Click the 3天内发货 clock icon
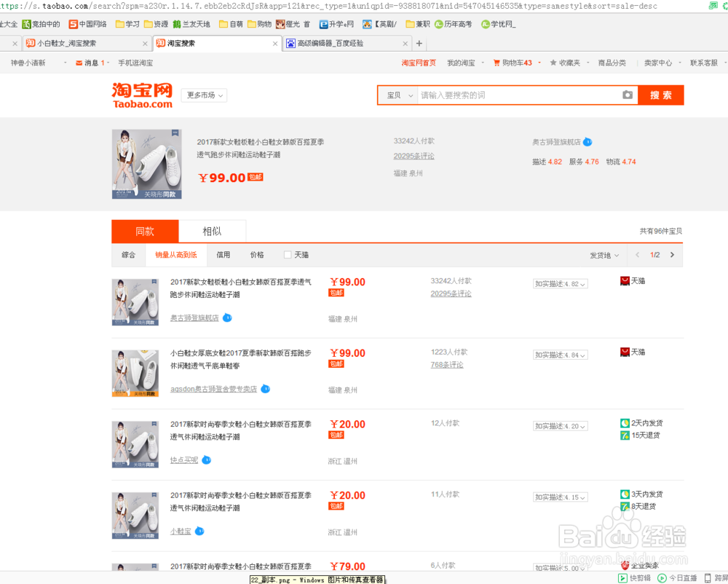The image size is (728, 584). point(625,494)
